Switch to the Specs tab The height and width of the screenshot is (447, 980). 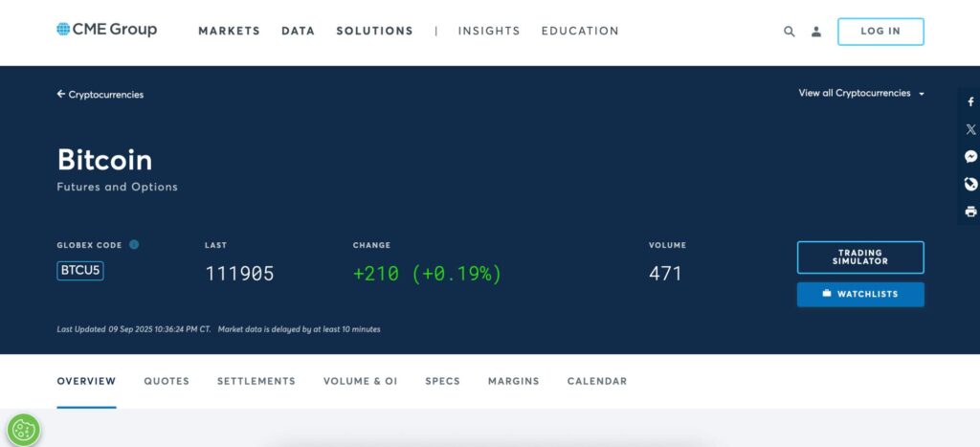[x=442, y=381]
